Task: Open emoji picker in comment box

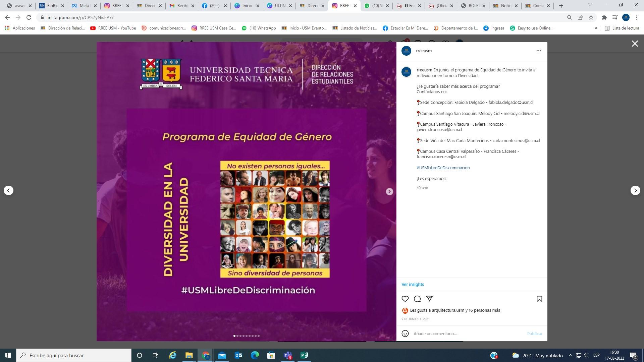Action: tap(405, 334)
